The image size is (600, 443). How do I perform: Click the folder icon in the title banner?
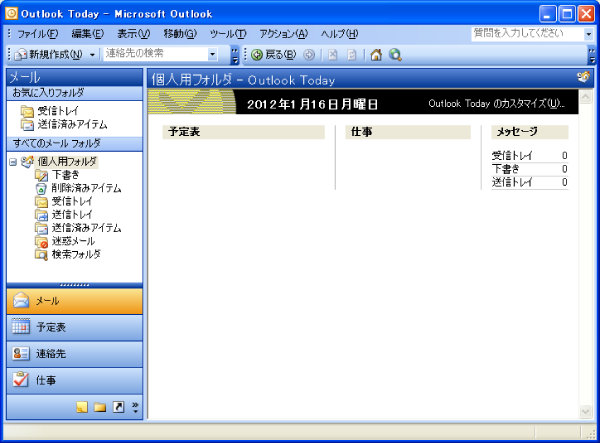[584, 77]
